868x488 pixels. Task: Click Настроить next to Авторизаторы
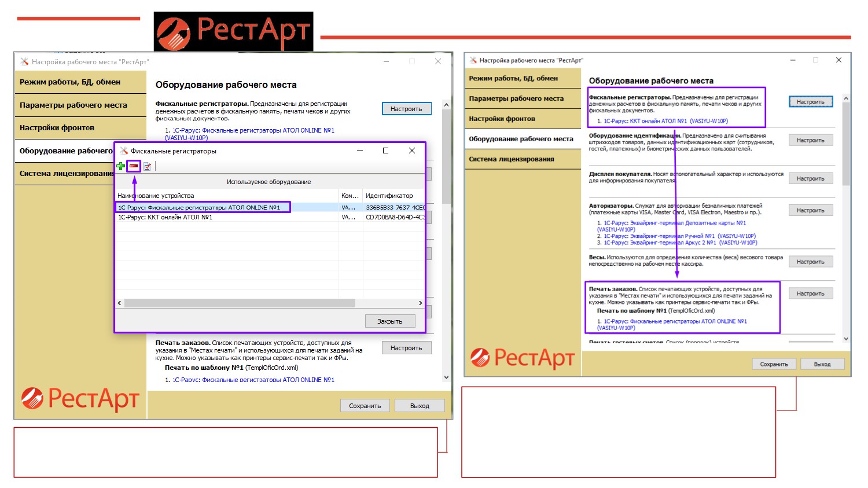[x=811, y=210]
